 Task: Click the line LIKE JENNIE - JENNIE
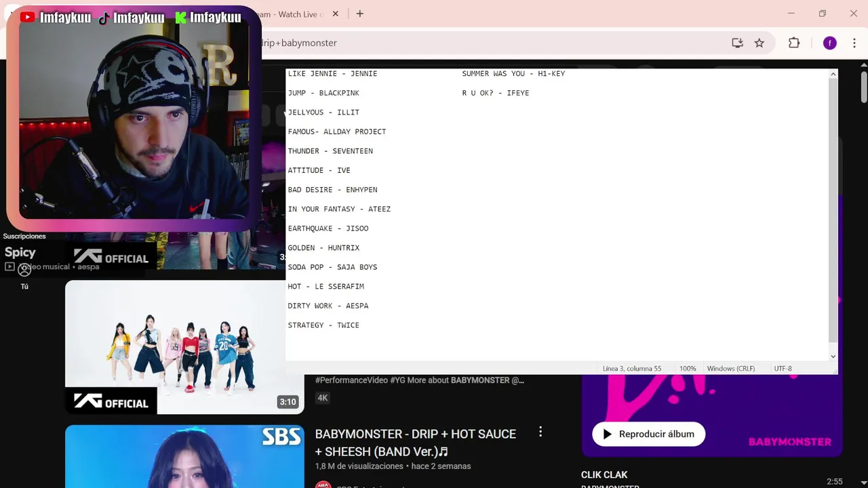click(332, 73)
